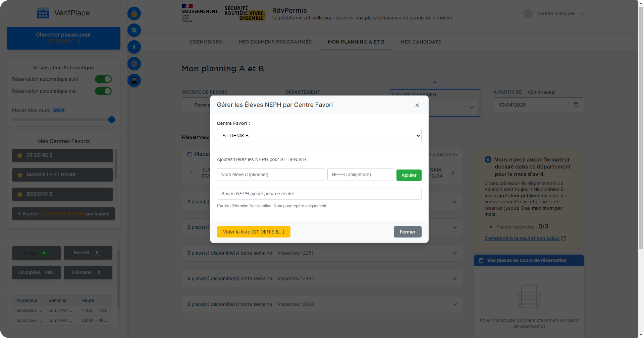This screenshot has width=644, height=338.
Task: Click the NEPH (obligatoire) input field
Action: [360, 175]
